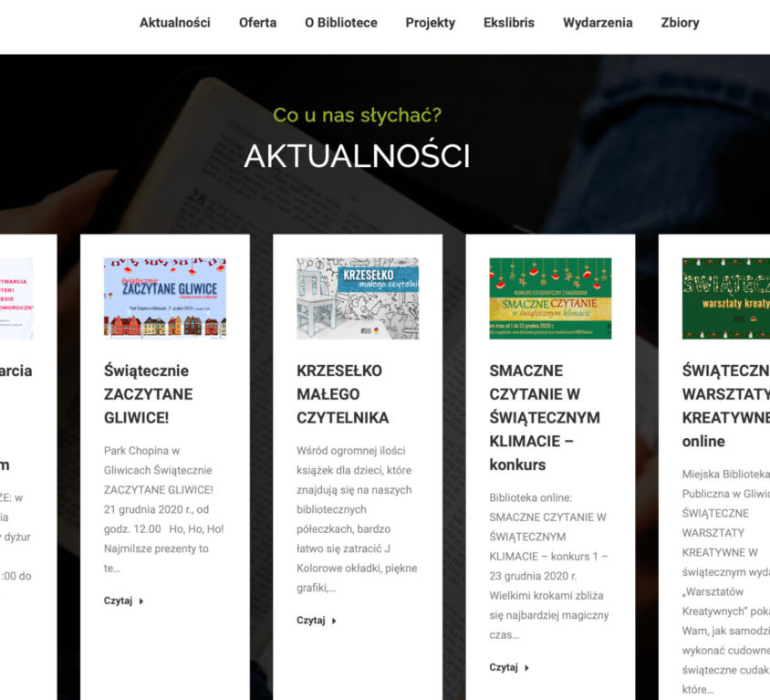Click the Smaczne Czytanie green banner image
The image size is (770, 700).
[550, 298]
